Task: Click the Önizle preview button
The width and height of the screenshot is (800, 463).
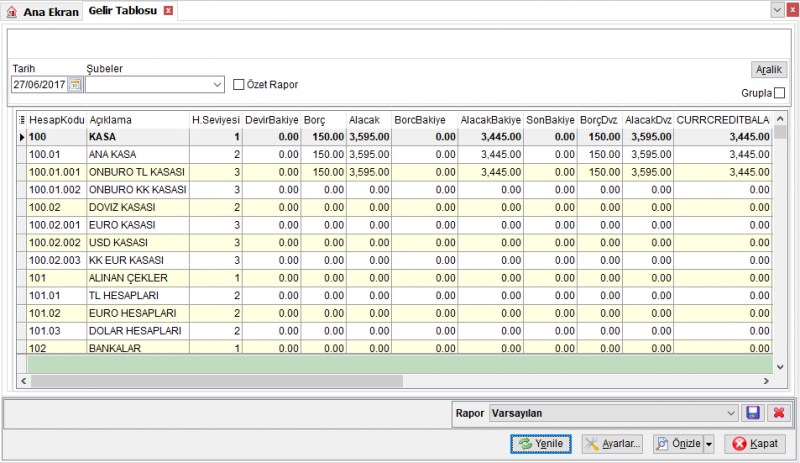Action: coord(679,444)
